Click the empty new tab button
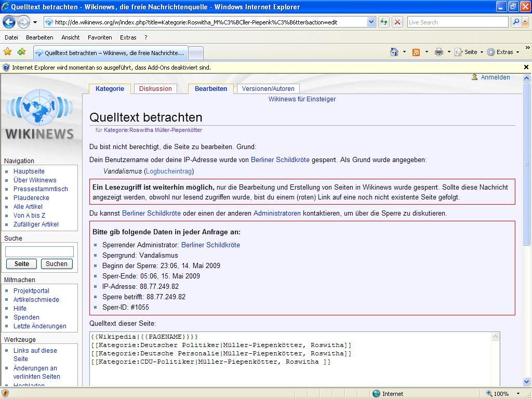The height and width of the screenshot is (399, 532). (196, 54)
